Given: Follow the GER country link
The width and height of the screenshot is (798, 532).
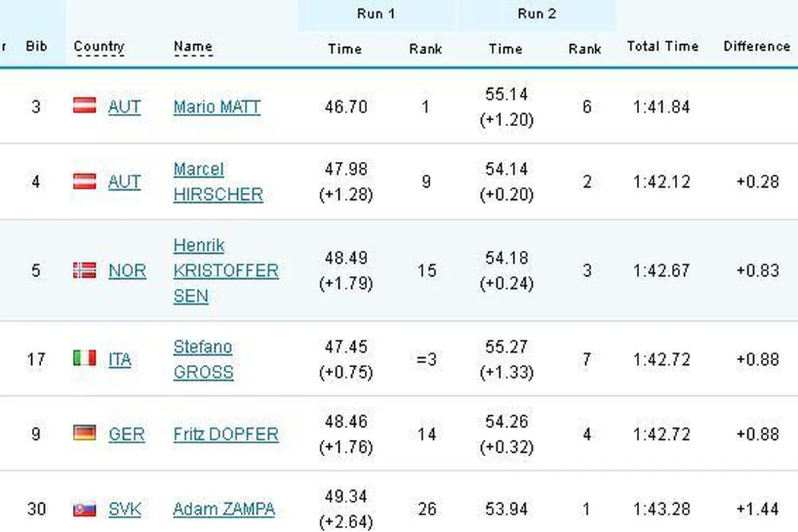Looking at the screenshot, I should click(x=126, y=435).
